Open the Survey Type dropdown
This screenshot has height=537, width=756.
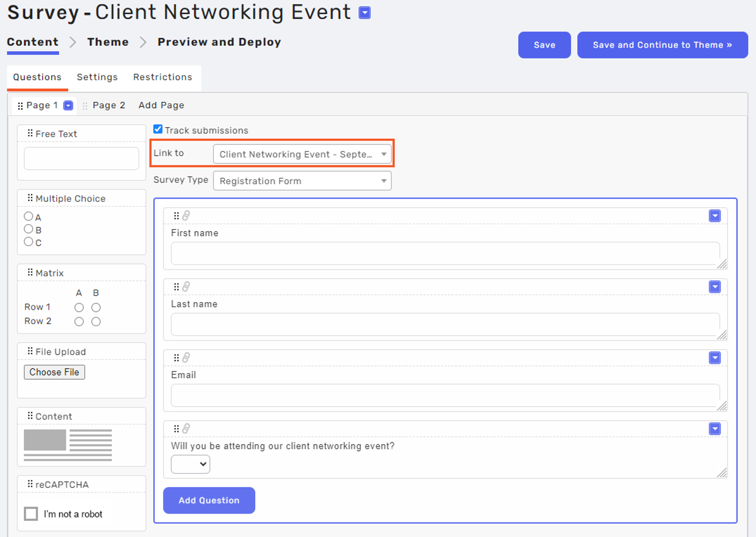pos(302,181)
